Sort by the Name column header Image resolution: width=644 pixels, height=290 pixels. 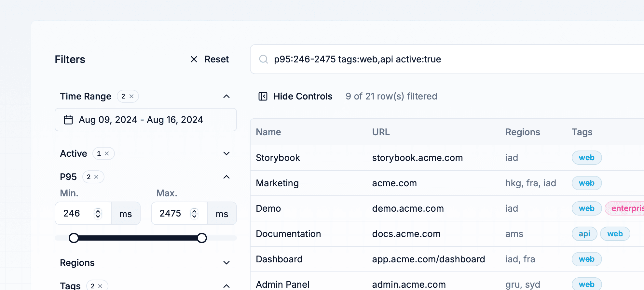[268, 132]
